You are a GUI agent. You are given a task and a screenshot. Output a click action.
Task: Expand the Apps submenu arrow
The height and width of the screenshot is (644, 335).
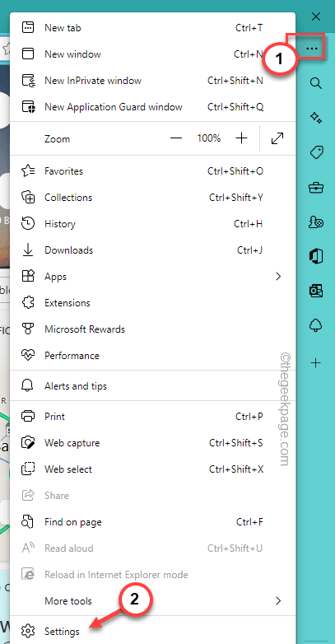(278, 277)
